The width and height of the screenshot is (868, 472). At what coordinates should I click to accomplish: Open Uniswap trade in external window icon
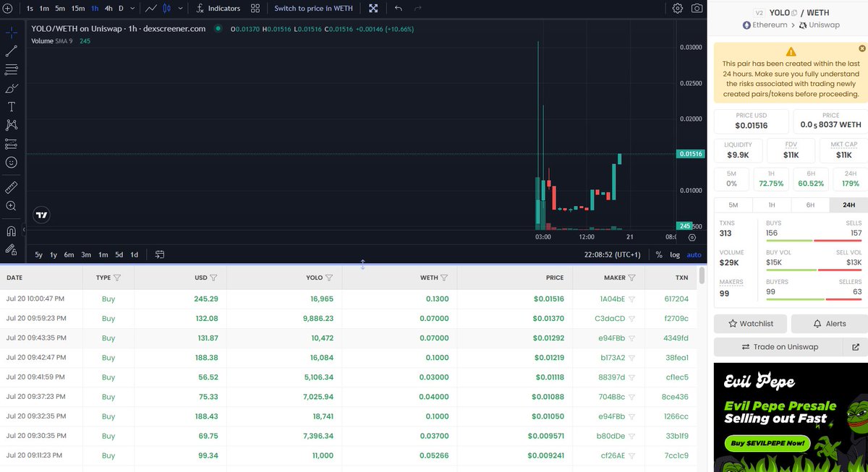coord(856,347)
